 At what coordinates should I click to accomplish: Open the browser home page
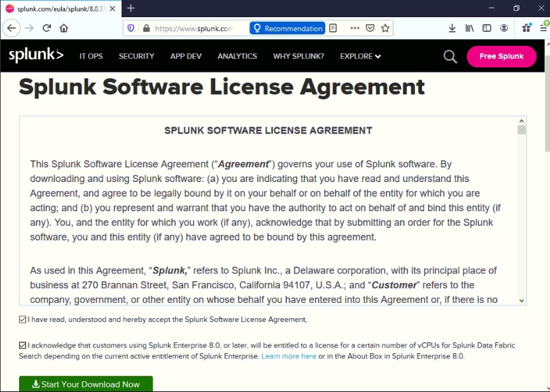[64, 28]
